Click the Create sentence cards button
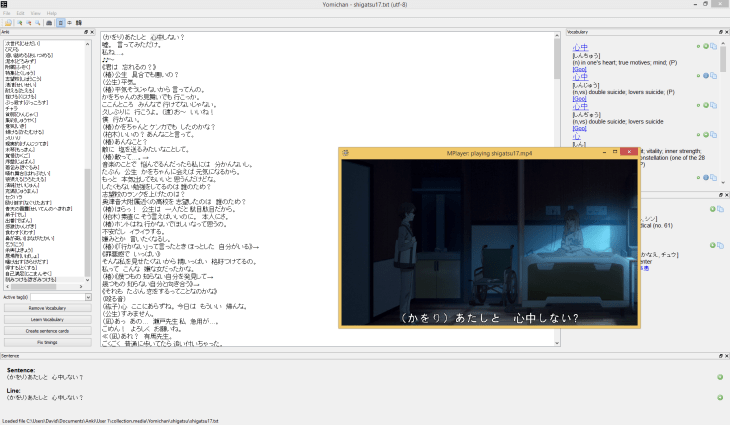The height and width of the screenshot is (425, 730). point(46,330)
